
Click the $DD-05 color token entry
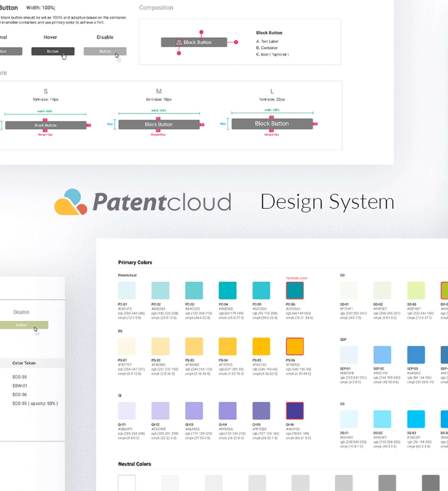(20, 377)
